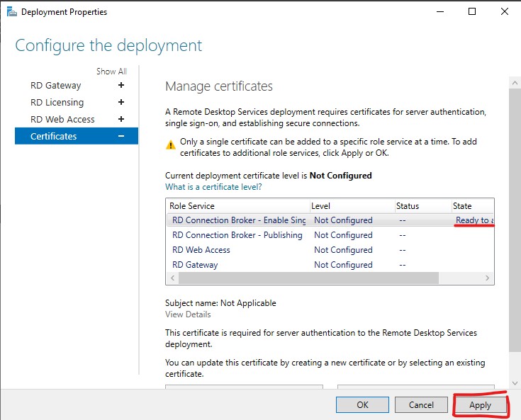
Task: Click the State column header
Action: tap(473, 206)
